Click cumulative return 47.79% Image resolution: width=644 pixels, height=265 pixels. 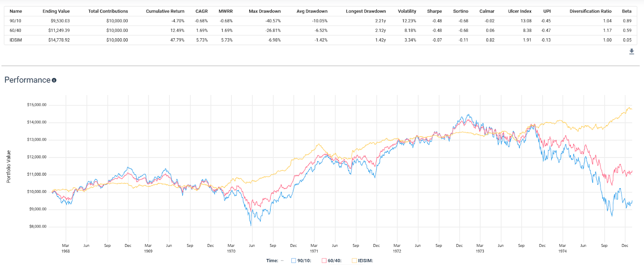[177, 40]
